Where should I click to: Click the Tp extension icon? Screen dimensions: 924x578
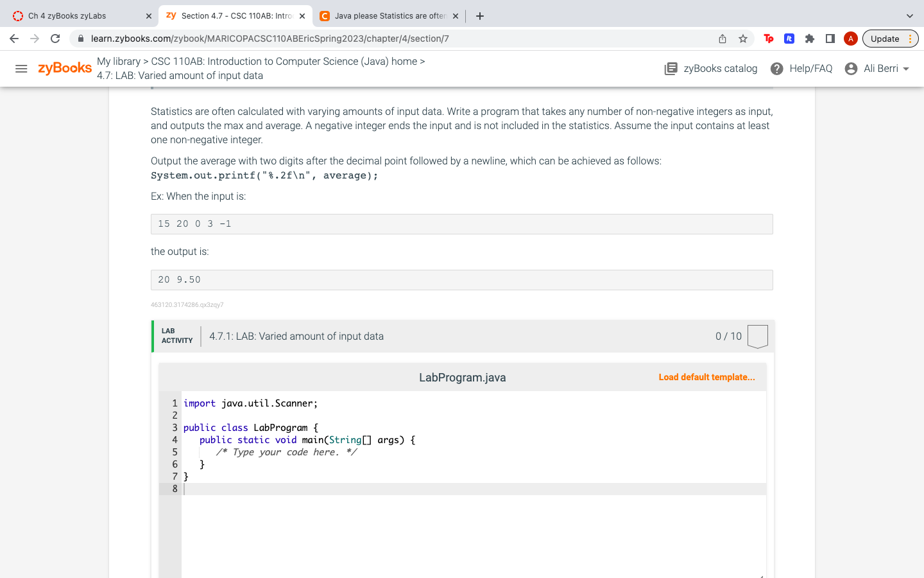point(768,39)
